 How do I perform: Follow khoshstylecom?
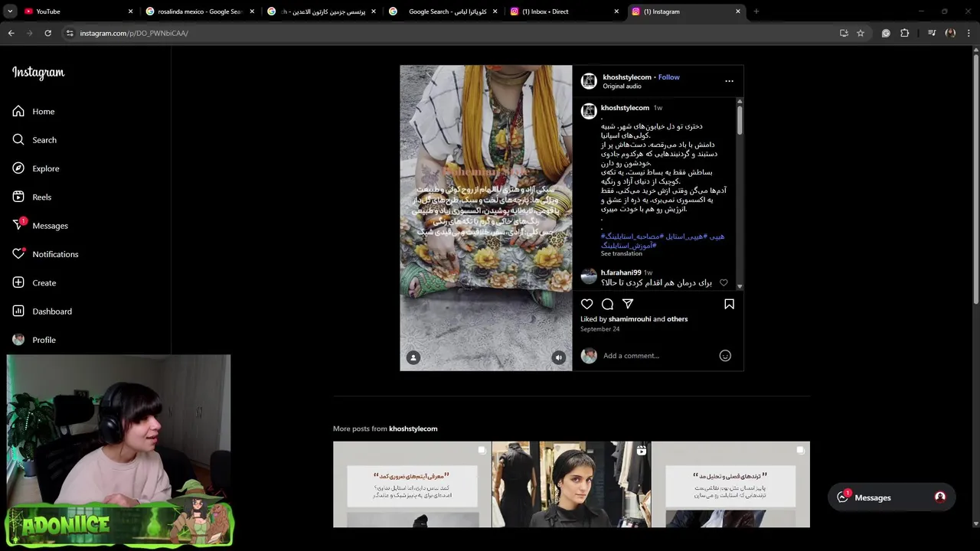click(x=668, y=77)
